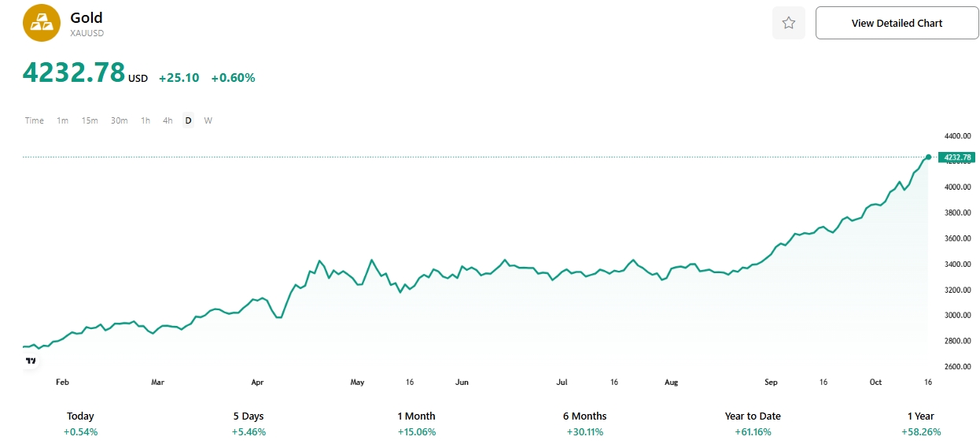The height and width of the screenshot is (444, 980).
Task: Switch to weekly W interval
Action: click(208, 120)
